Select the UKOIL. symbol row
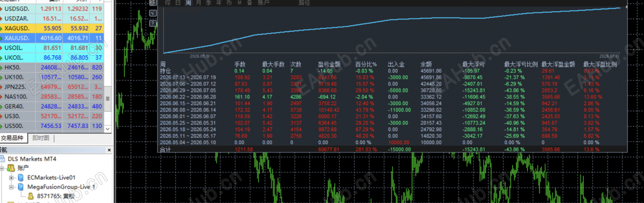 click(x=52, y=57)
